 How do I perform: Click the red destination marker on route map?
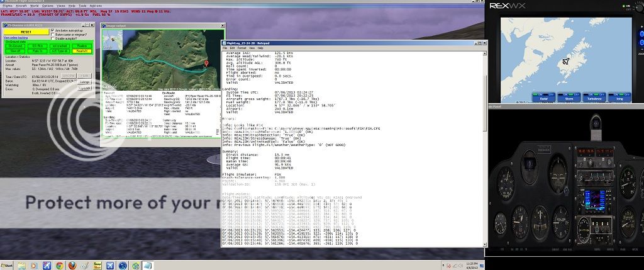coord(206,64)
